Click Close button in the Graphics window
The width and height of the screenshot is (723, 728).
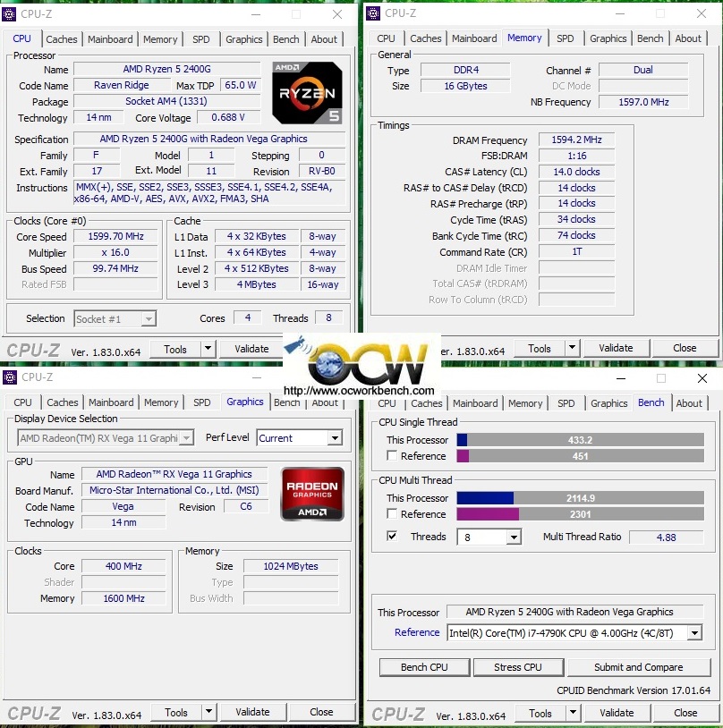pos(321,712)
